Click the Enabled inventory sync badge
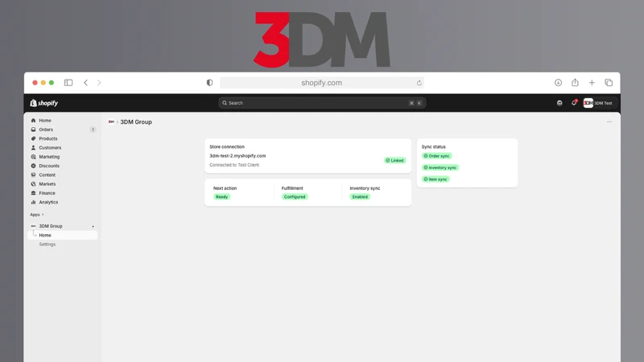Viewport: 644px width, 362px height. tap(360, 196)
